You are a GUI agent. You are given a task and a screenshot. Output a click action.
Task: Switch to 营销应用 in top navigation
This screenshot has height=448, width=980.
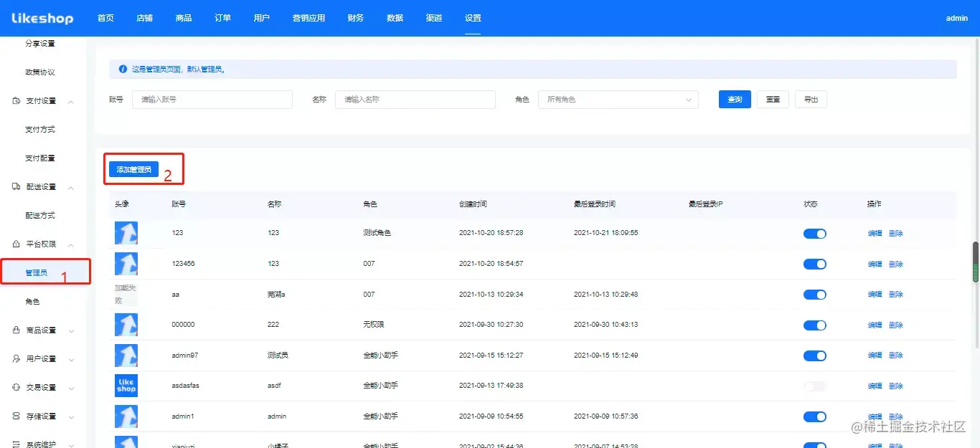pos(308,18)
